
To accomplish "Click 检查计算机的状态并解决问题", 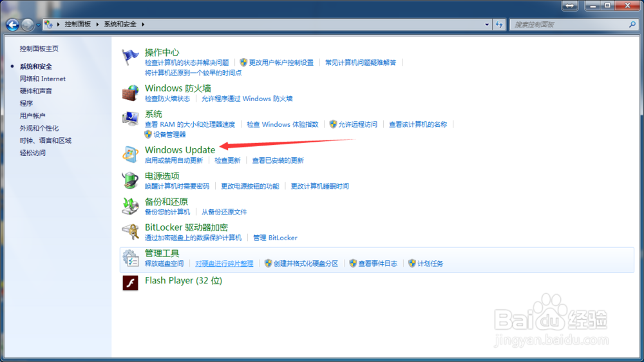I will (187, 62).
